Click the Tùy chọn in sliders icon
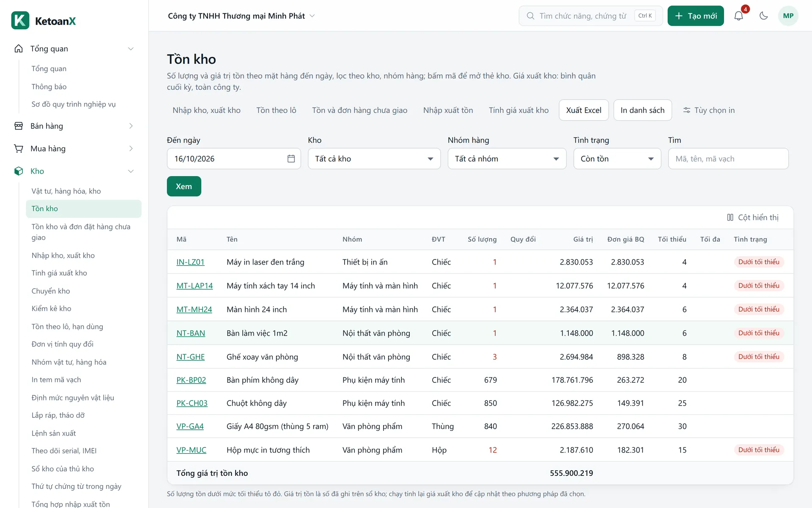 687,110
